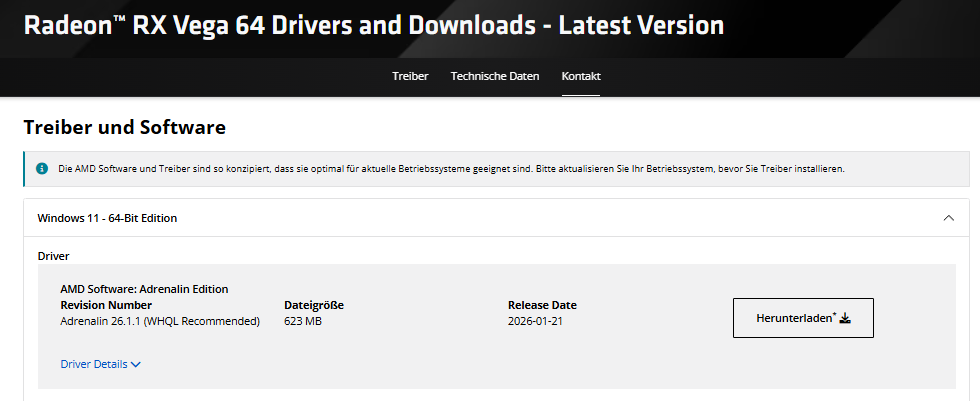Screen dimensions: 980x401
Task: Click the Radeon RX Vega 64 page title
Action: coord(374,26)
